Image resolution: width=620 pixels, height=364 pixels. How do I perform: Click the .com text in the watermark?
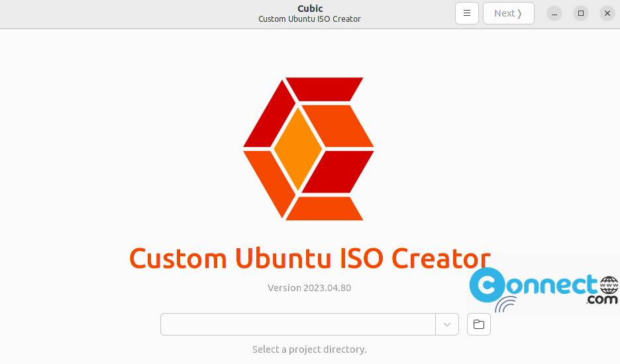point(602,300)
